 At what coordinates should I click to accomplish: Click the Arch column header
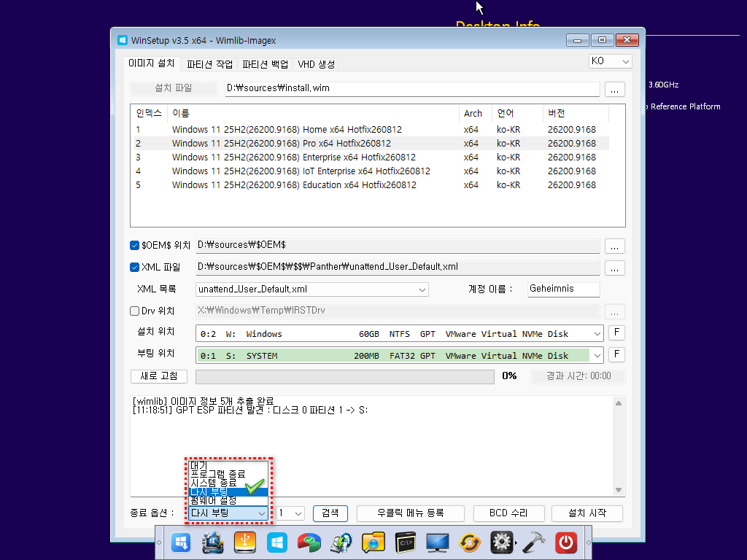click(476, 113)
